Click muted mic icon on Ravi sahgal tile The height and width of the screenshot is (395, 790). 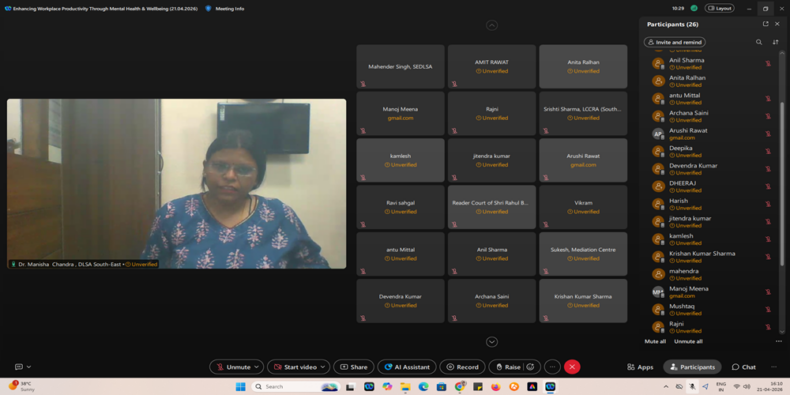click(363, 224)
